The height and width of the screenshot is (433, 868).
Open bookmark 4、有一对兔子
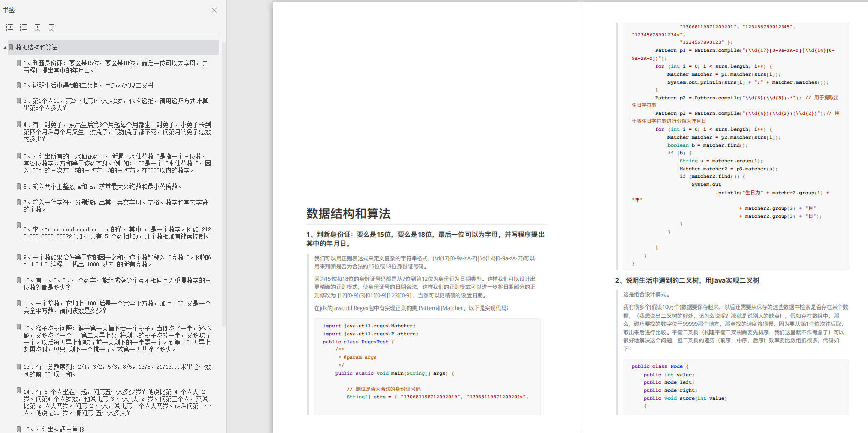pyautogui.click(x=117, y=132)
